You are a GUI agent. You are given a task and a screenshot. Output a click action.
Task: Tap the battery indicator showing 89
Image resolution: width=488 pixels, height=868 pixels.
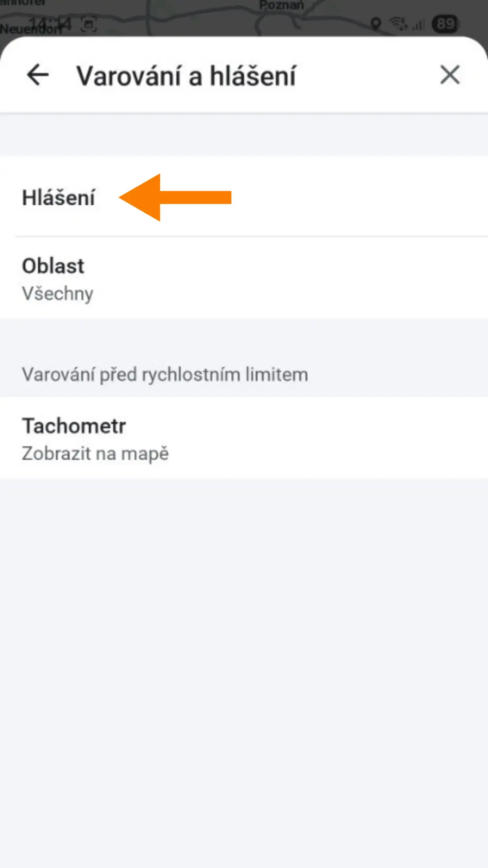[445, 24]
